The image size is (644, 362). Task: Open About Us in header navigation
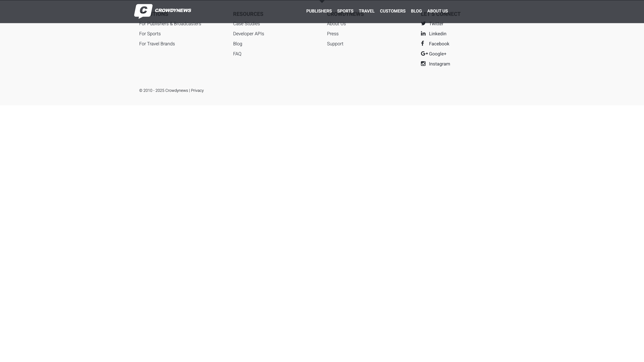pos(437,11)
